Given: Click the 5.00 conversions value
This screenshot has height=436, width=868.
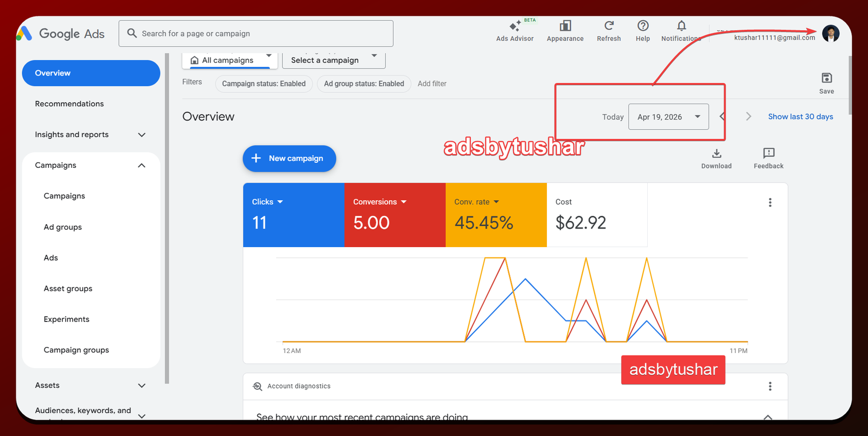Looking at the screenshot, I should 371,223.
